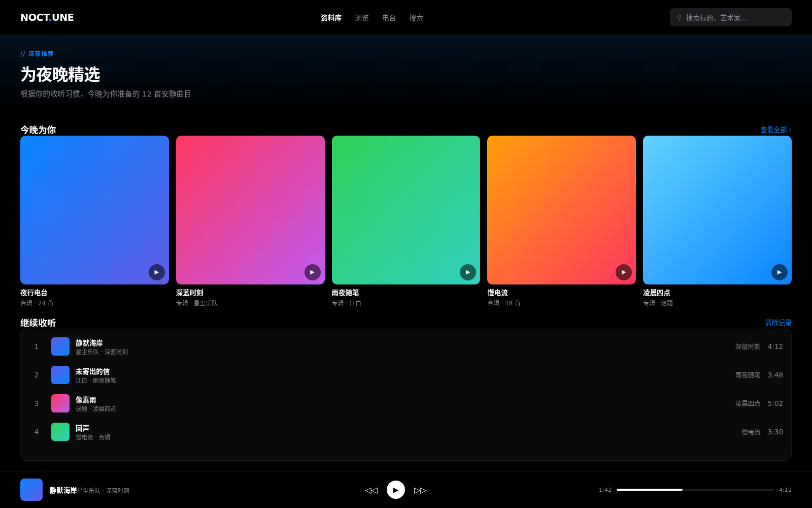812x508 pixels.
Task: Switch to the 浏览 tab
Action: (362, 18)
